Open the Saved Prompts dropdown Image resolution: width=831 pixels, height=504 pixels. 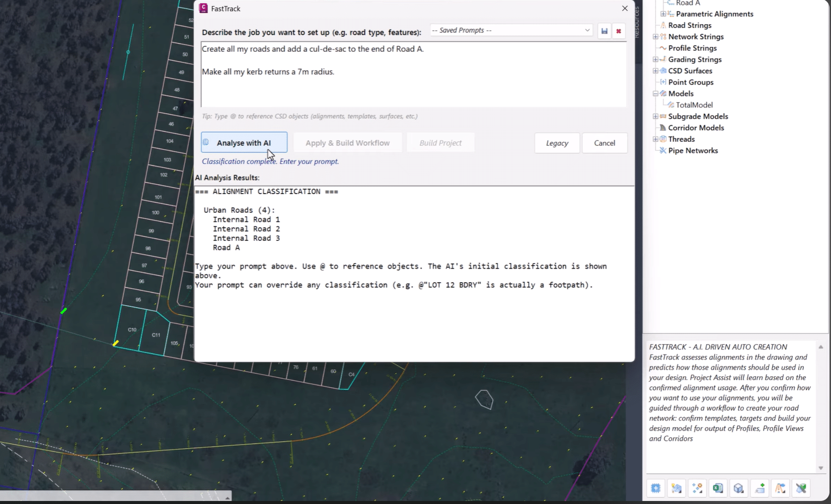(x=512, y=30)
